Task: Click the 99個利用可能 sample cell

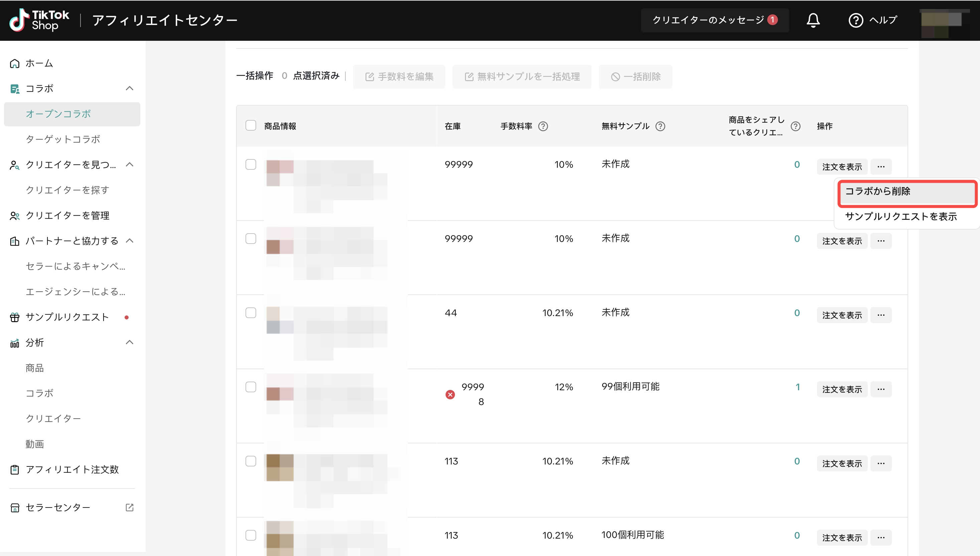Action: coord(630,387)
